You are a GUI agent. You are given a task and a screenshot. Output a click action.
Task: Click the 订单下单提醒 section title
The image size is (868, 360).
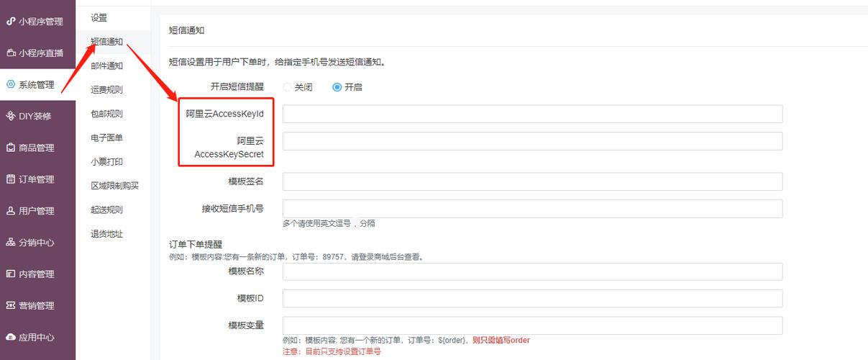point(196,245)
